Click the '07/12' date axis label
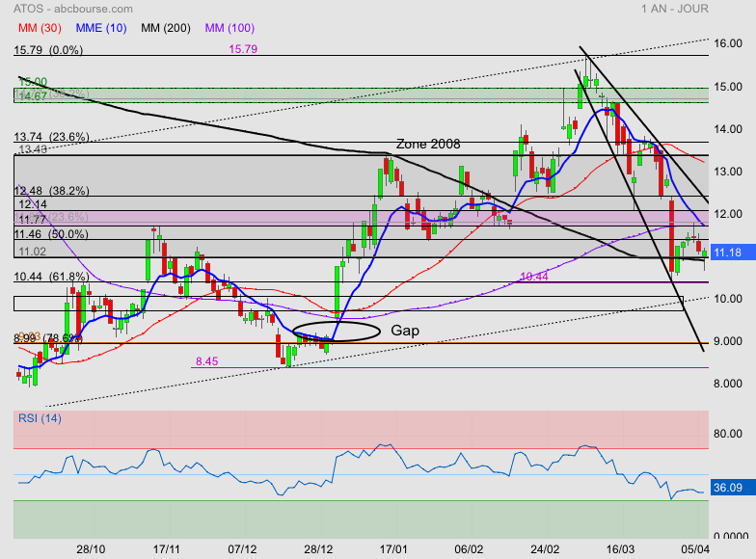Screen dimensions: 756x559 coord(242,549)
